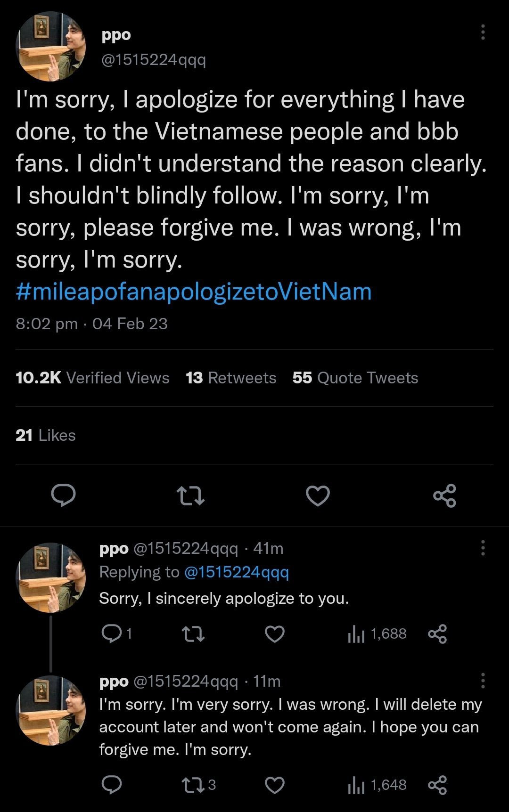Like the 'delete my account' reply
The image size is (509, 812).
274,785
